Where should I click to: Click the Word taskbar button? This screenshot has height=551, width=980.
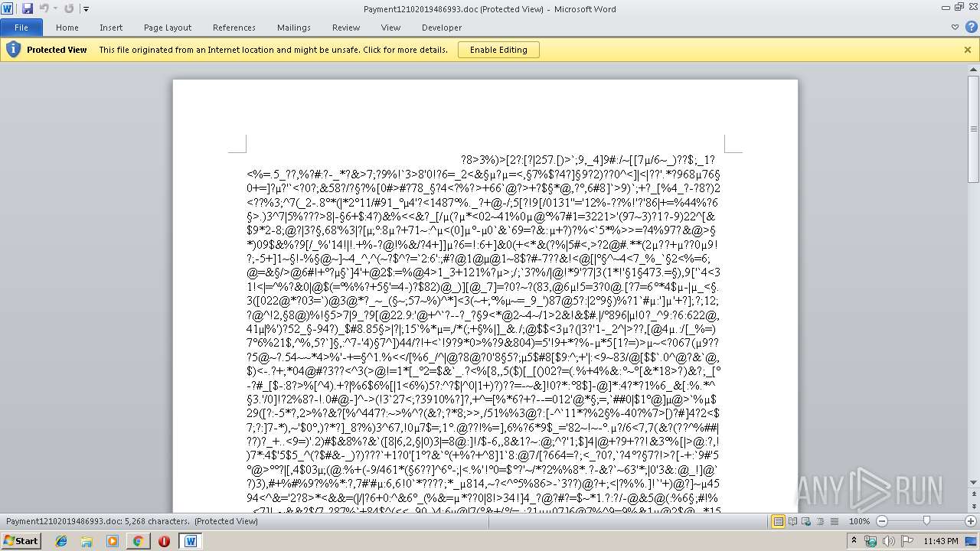[x=190, y=541]
